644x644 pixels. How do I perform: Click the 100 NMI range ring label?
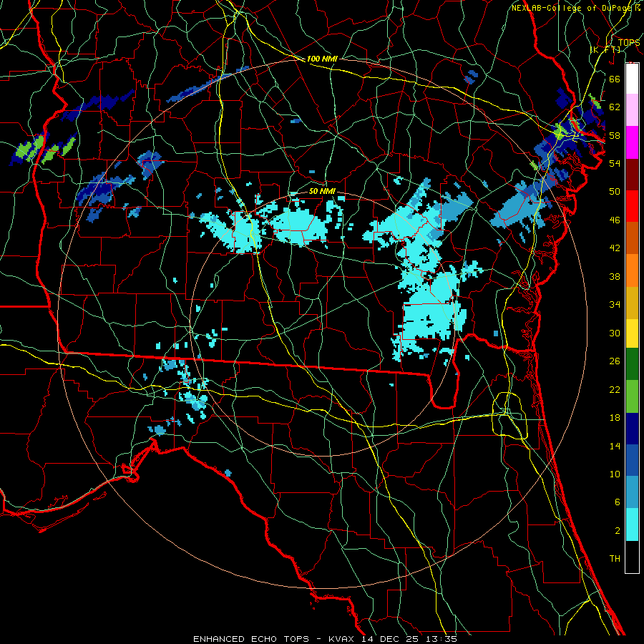tap(322, 59)
